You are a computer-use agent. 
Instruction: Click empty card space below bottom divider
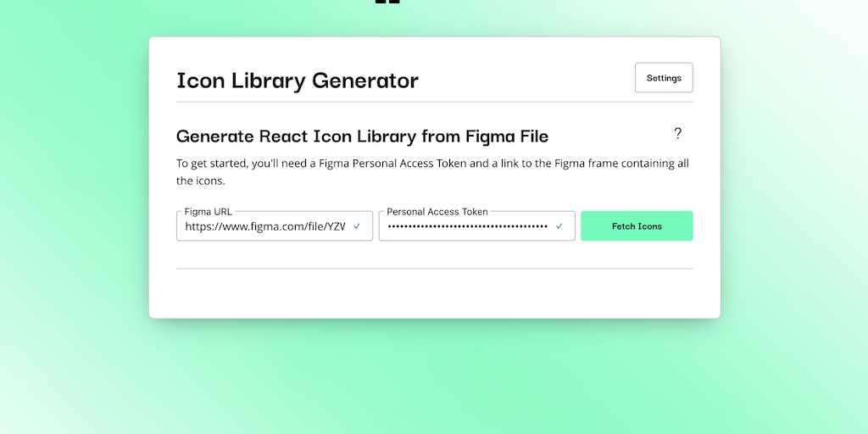(x=434, y=293)
